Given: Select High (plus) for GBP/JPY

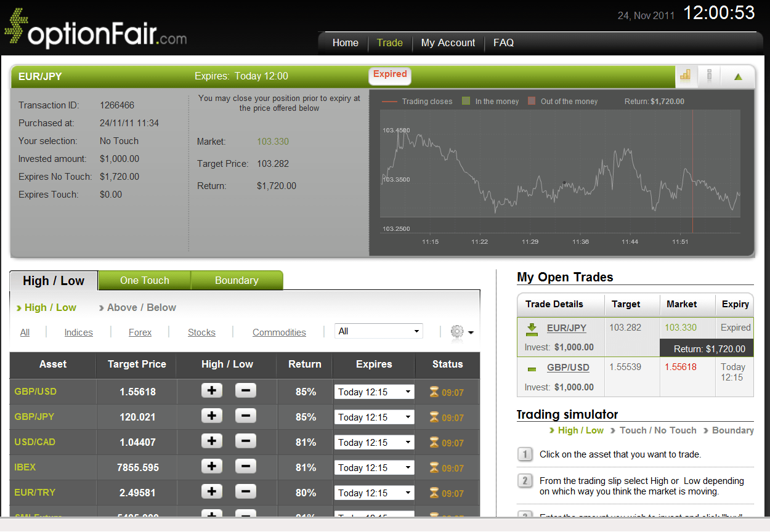Looking at the screenshot, I should click(212, 416).
